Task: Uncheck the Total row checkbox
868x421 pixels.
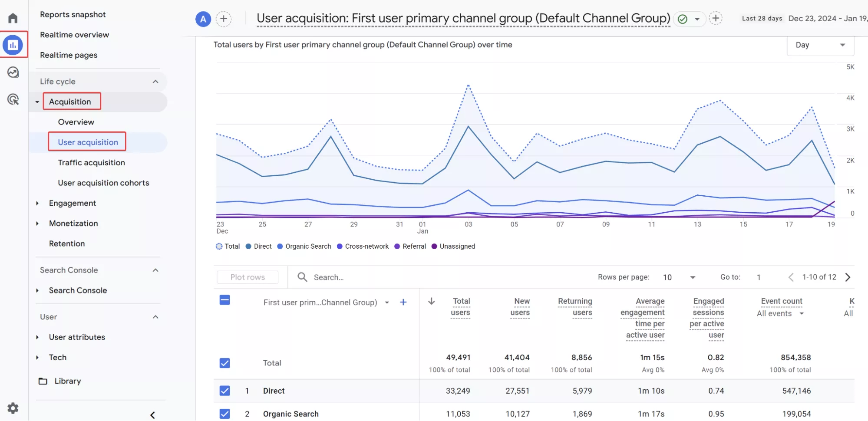Action: 224,363
